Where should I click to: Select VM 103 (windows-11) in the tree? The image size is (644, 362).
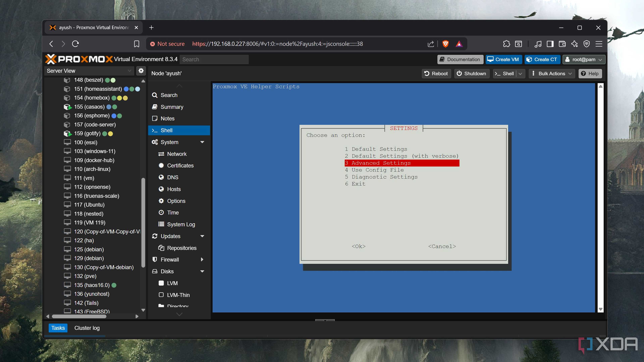(94, 151)
